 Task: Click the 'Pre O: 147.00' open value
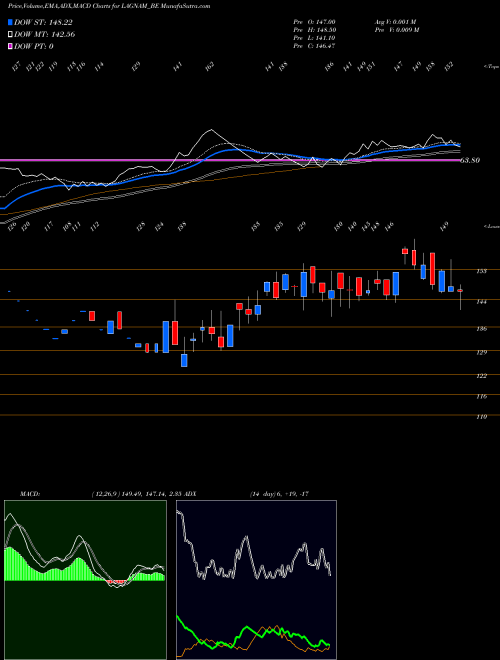coord(314,22)
